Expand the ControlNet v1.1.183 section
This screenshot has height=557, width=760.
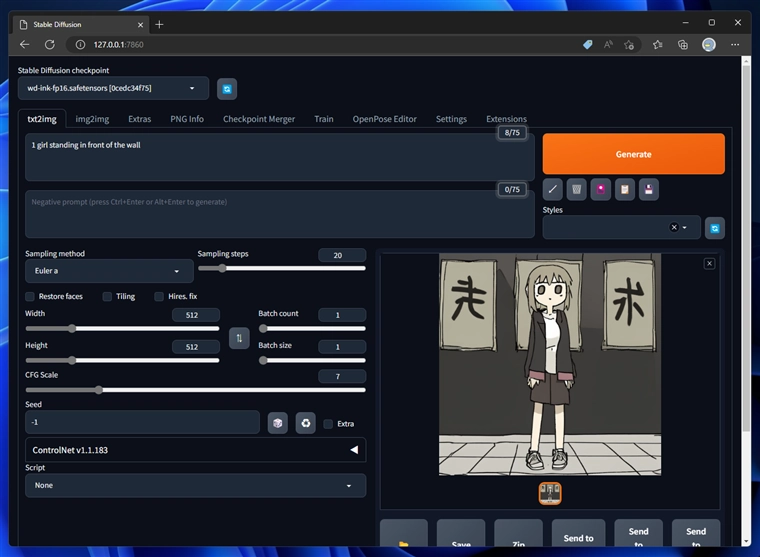[195, 450]
